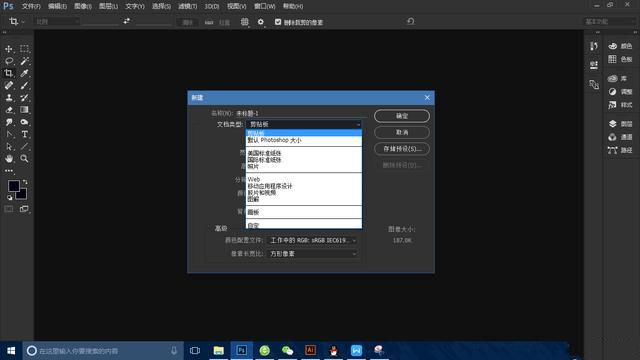Viewport: 640px width, 360px height.
Task: Select the History Brush tool
Action: point(24,98)
